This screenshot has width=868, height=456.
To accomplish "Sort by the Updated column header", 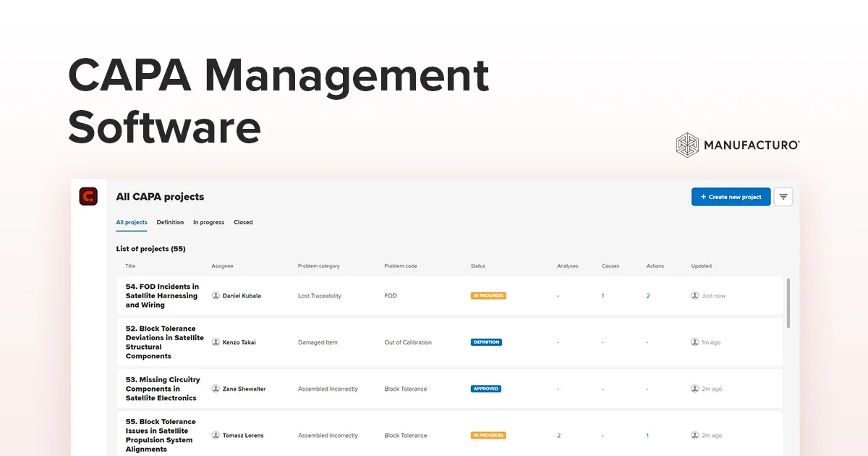I will (701, 266).
